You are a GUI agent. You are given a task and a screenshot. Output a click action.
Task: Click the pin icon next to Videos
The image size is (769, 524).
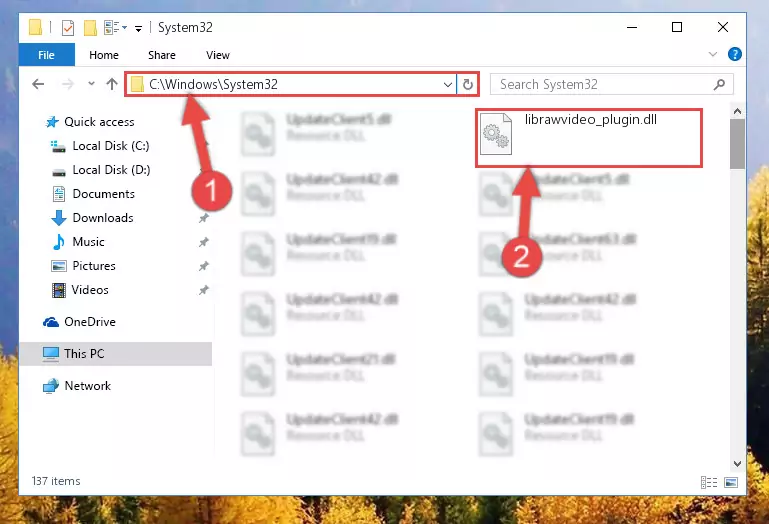204,290
